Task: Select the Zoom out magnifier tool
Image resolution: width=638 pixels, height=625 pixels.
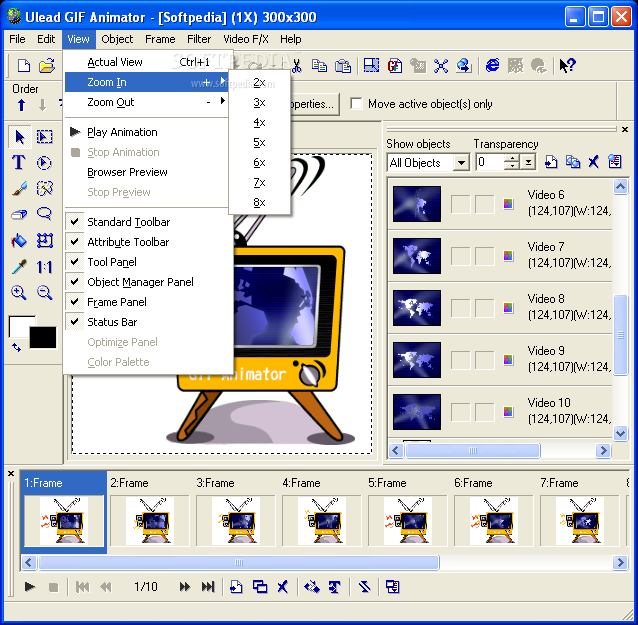Action: pyautogui.click(x=44, y=292)
